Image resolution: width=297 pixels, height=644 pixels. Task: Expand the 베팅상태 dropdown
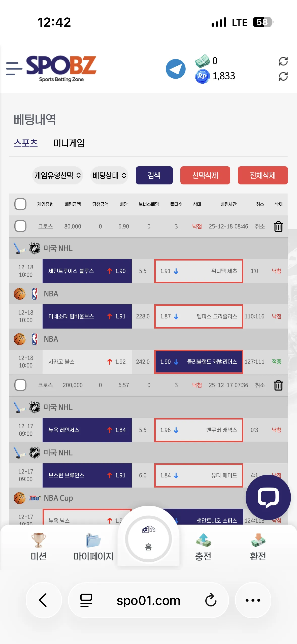109,175
